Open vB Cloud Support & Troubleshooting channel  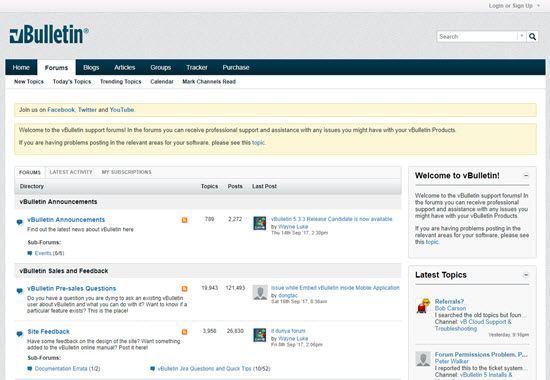click(473, 325)
